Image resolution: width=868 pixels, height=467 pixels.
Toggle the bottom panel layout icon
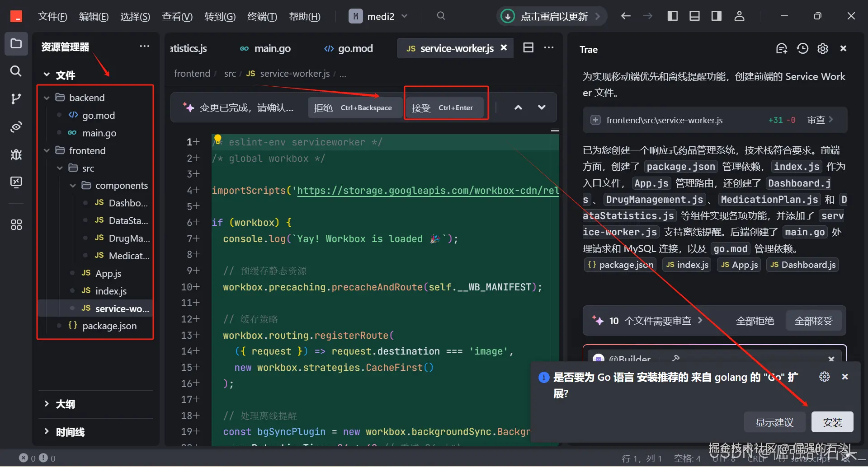click(x=694, y=16)
